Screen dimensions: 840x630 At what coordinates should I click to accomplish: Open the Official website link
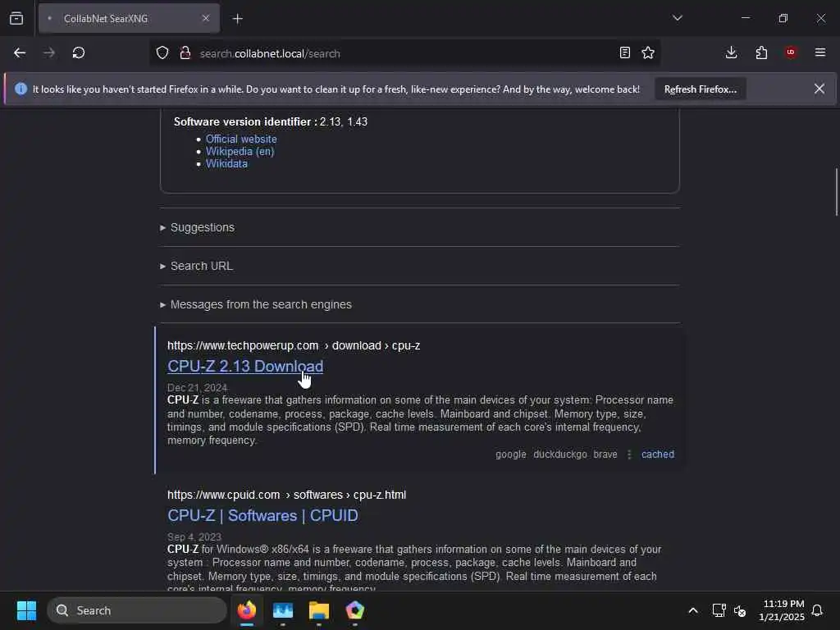[x=241, y=139]
